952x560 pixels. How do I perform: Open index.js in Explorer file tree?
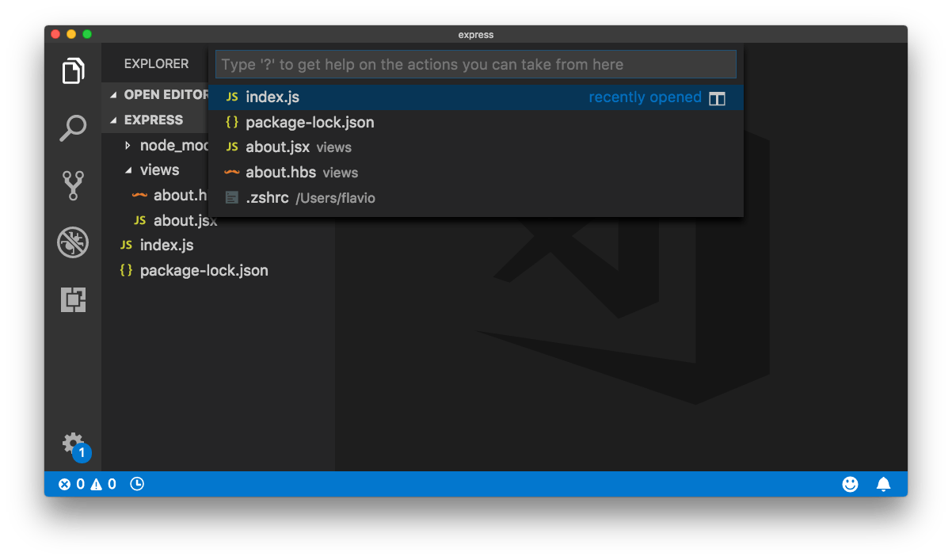click(x=166, y=246)
